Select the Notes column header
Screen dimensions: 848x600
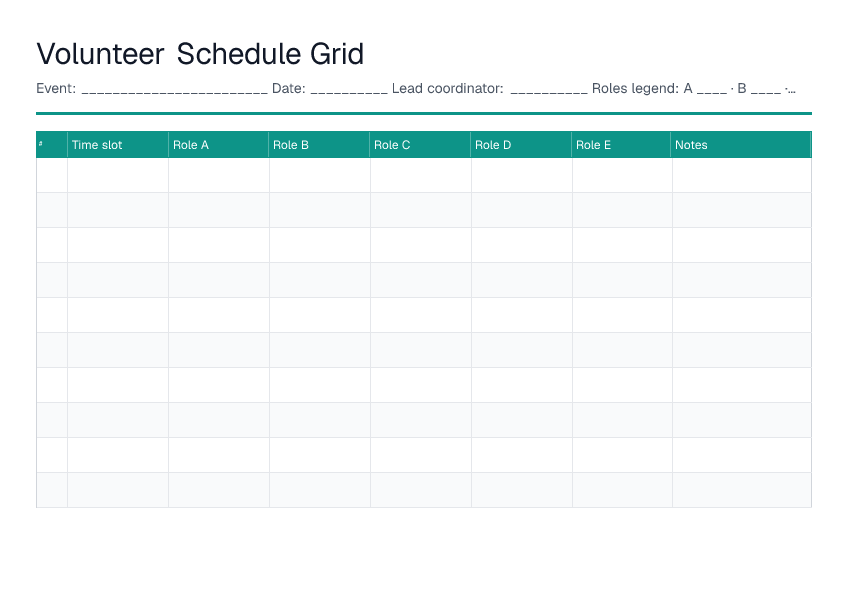[741, 145]
